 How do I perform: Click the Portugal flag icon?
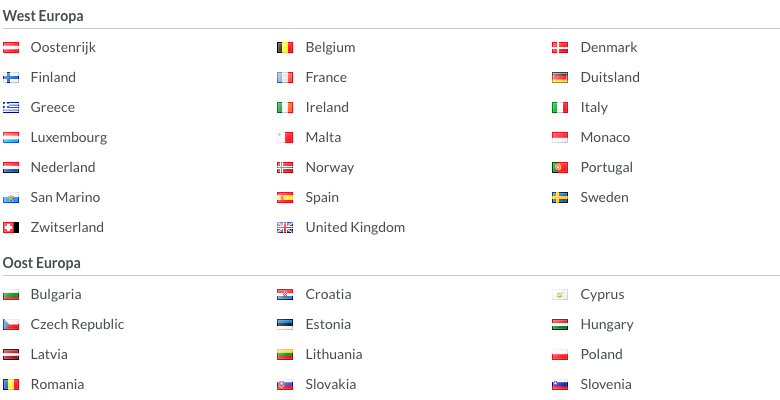(560, 168)
